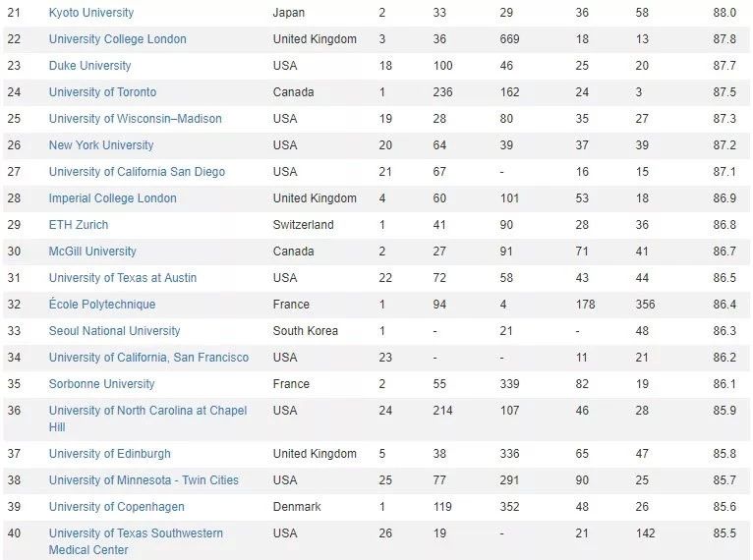Open University of California San Diego
This screenshot has width=753, height=560.
137,171
